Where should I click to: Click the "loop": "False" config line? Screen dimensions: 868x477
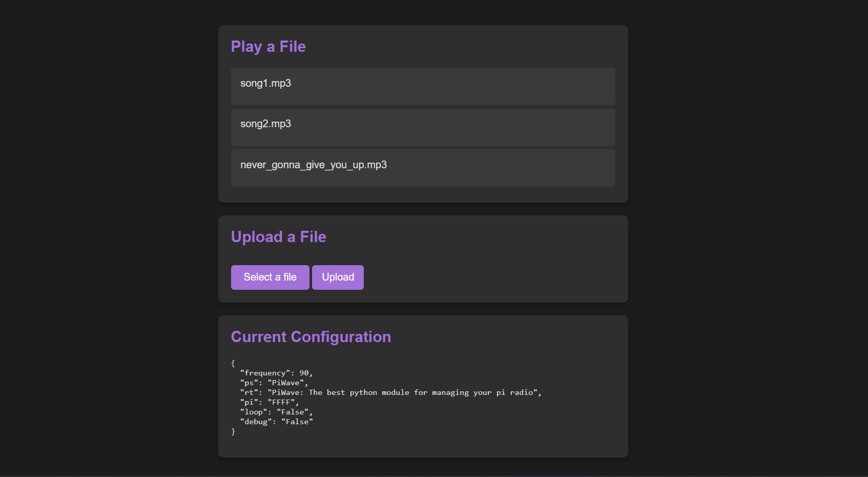pyautogui.click(x=276, y=412)
